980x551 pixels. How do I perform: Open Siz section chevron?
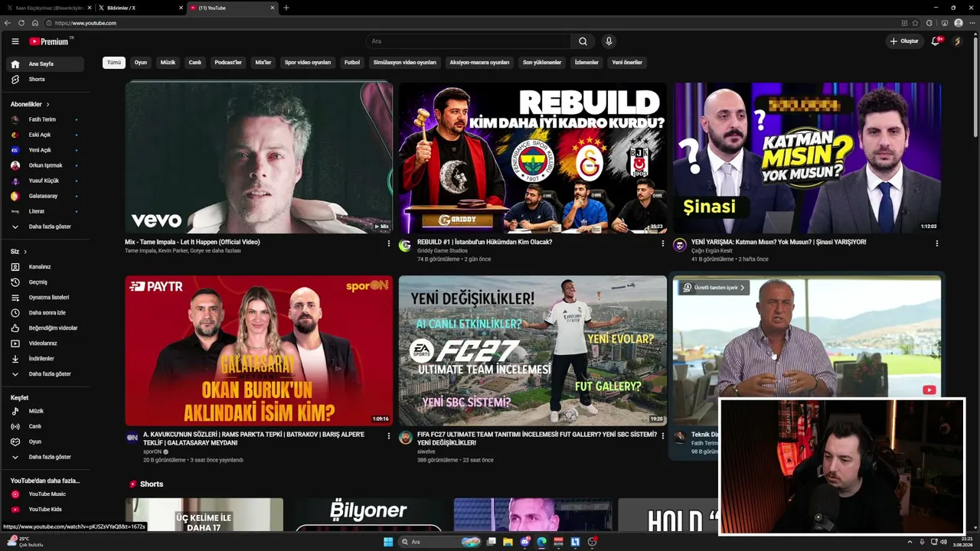(x=25, y=252)
